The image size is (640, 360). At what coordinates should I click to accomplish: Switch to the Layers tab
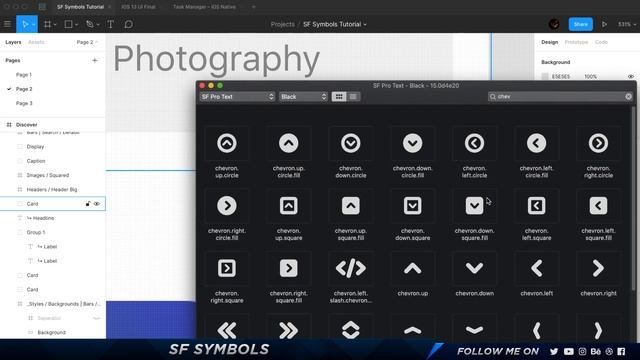[x=13, y=42]
